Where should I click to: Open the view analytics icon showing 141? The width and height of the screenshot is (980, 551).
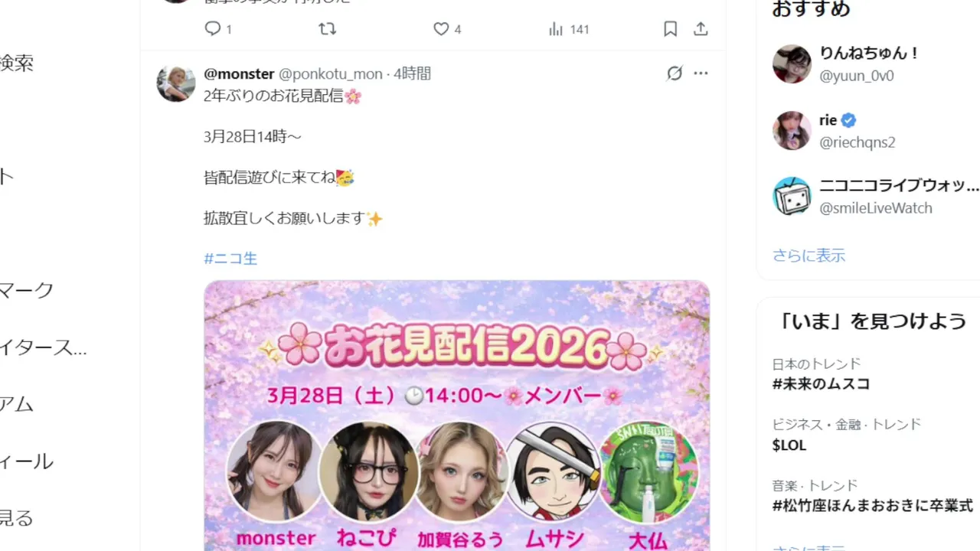[x=556, y=29]
